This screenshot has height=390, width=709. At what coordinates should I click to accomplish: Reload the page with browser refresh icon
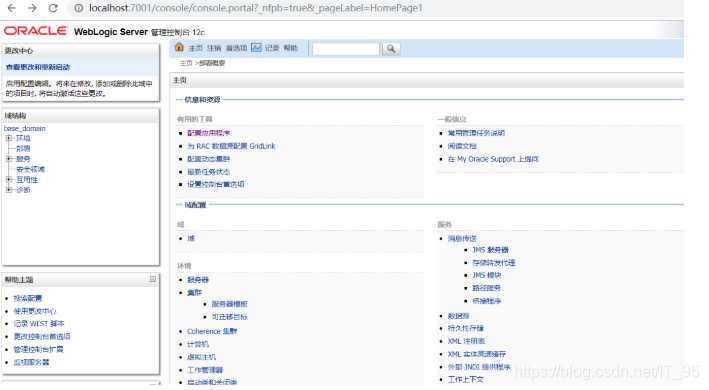[x=53, y=8]
